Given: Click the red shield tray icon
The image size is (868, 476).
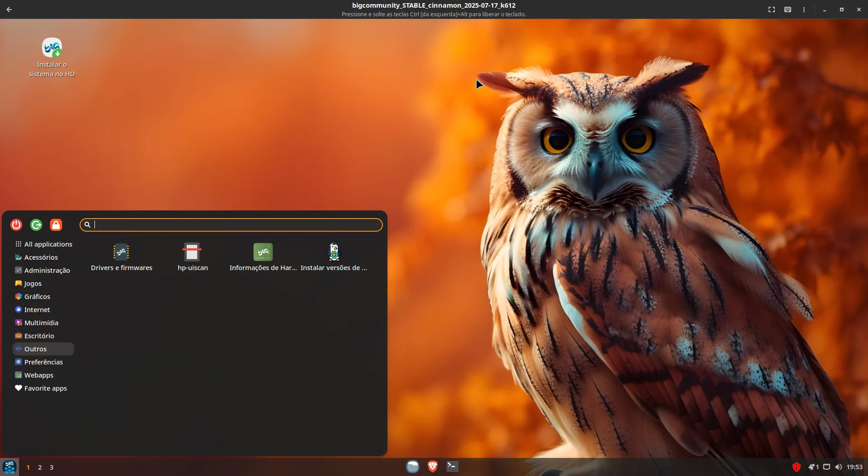Looking at the screenshot, I should click(797, 467).
